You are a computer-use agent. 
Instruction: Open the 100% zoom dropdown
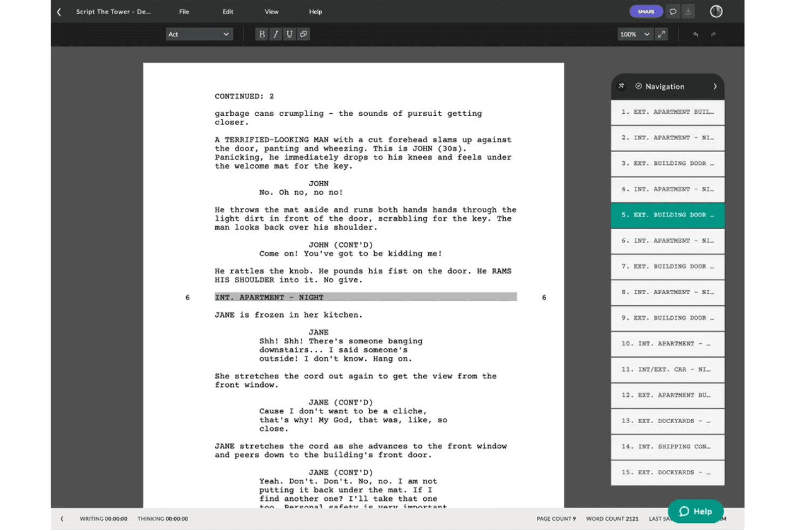(x=635, y=34)
